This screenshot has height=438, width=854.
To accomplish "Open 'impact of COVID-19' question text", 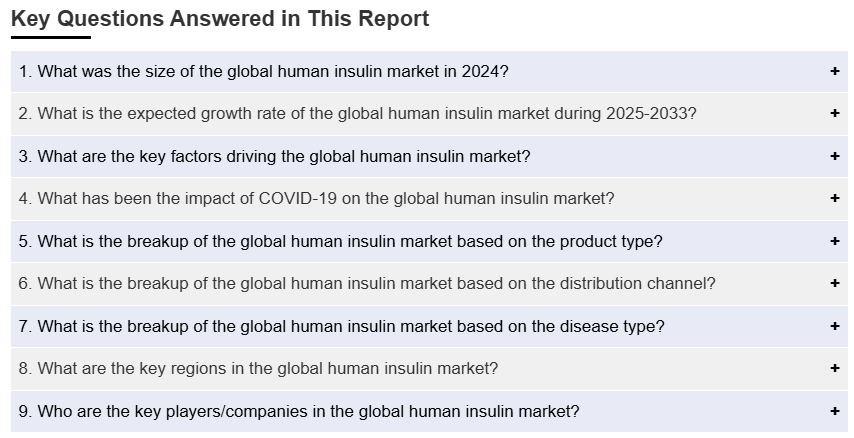I will (316, 198).
